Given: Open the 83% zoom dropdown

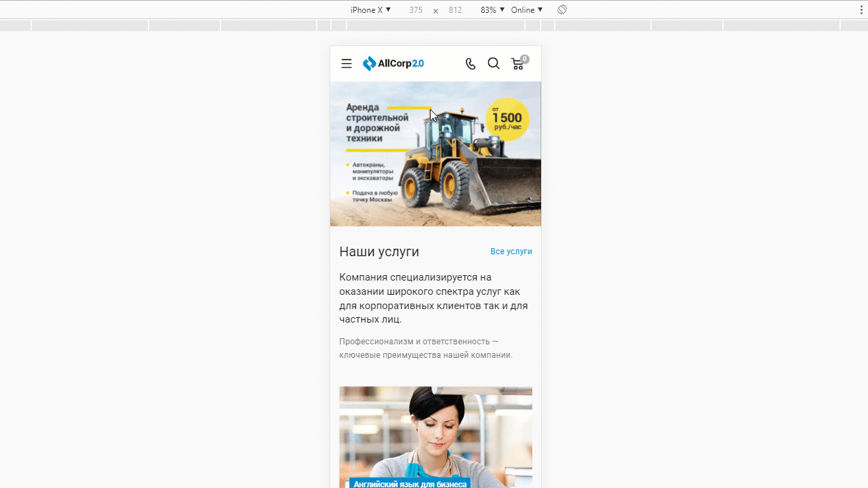Looking at the screenshot, I should [x=492, y=9].
